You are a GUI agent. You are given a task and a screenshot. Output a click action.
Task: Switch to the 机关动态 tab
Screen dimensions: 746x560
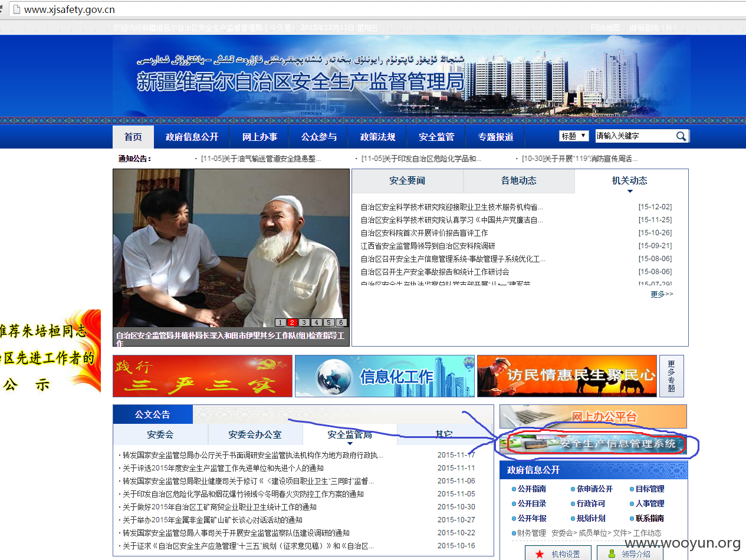pos(630,181)
